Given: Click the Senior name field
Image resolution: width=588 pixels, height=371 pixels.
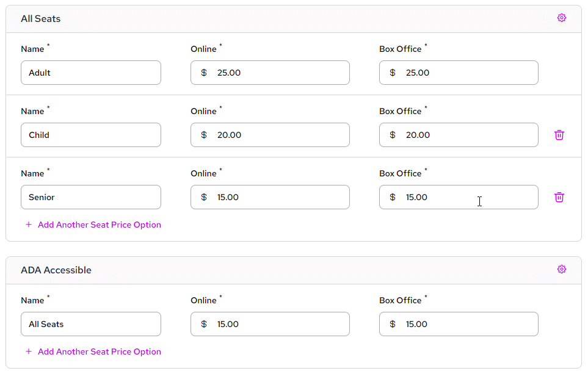Looking at the screenshot, I should 91,197.
